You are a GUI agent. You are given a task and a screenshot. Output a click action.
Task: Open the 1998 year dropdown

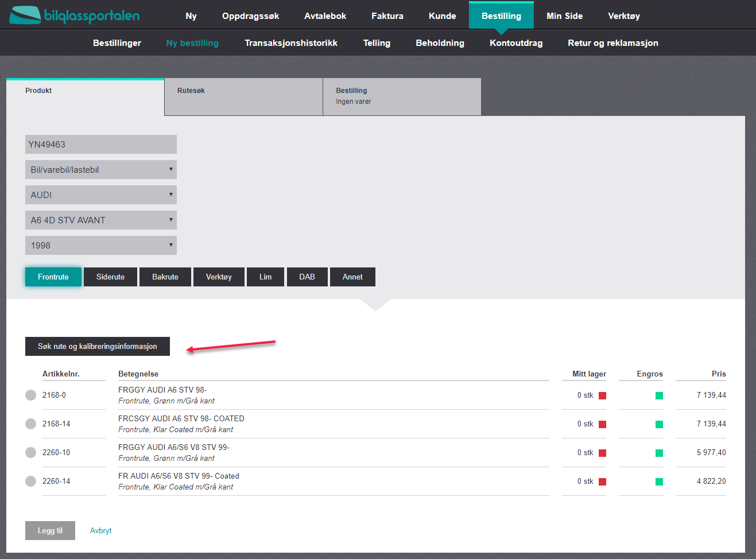pos(101,246)
